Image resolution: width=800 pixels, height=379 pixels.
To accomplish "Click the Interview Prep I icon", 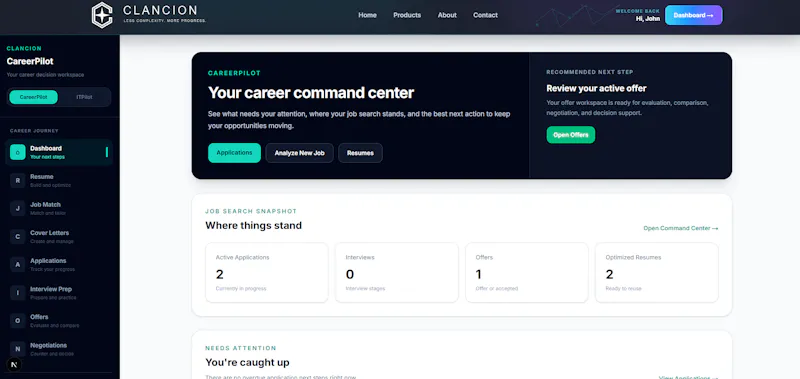I will [17, 293].
